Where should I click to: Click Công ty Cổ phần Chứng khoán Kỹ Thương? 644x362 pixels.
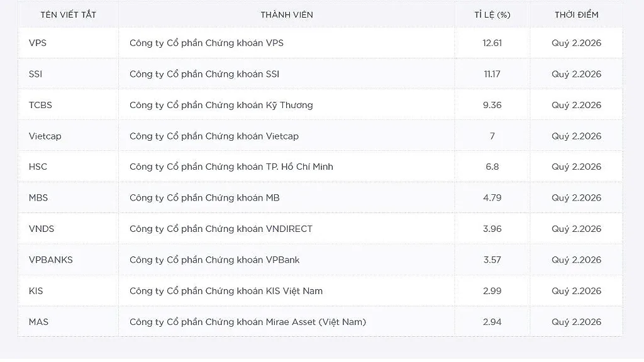(221, 105)
